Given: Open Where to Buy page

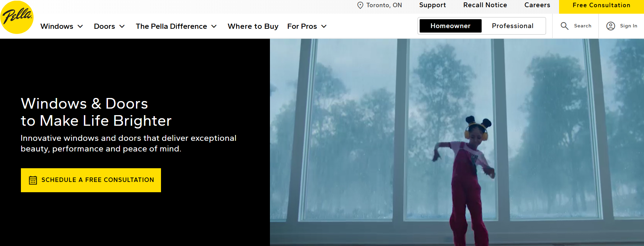Looking at the screenshot, I should (253, 26).
